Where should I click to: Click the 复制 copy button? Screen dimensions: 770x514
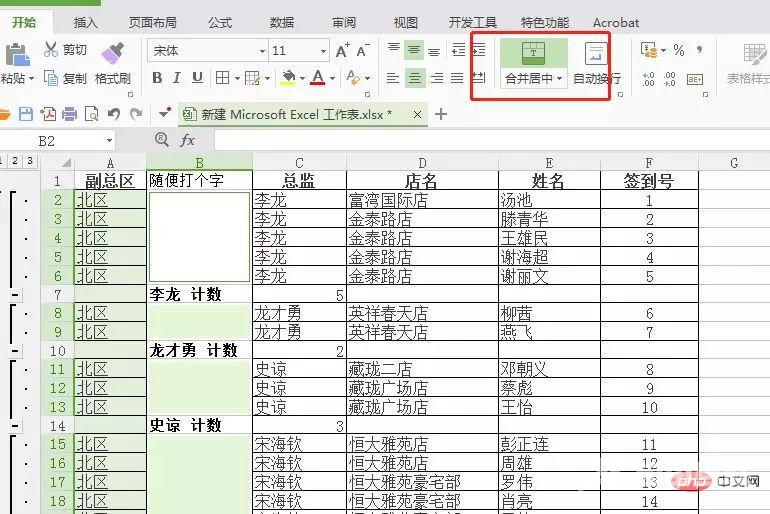[x=66, y=78]
